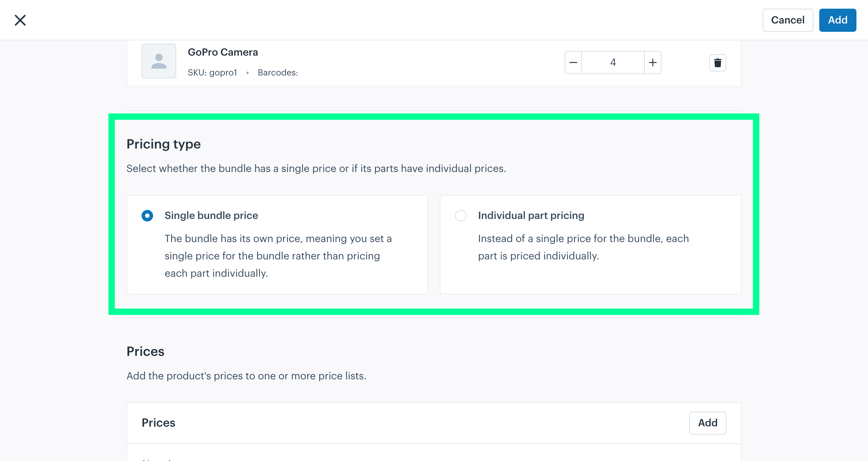868x461 pixels.
Task: Click the Pricing type heading
Action: (x=164, y=144)
